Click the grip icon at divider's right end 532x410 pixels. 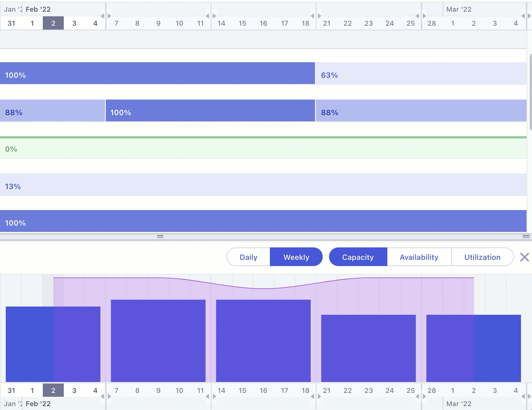(526, 237)
